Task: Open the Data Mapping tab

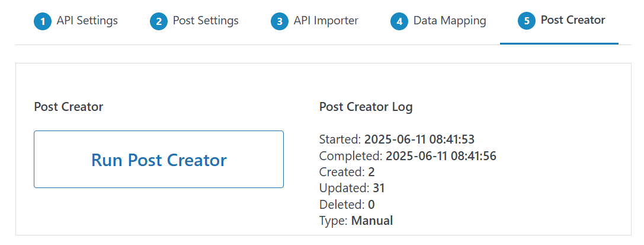Action: (x=450, y=21)
